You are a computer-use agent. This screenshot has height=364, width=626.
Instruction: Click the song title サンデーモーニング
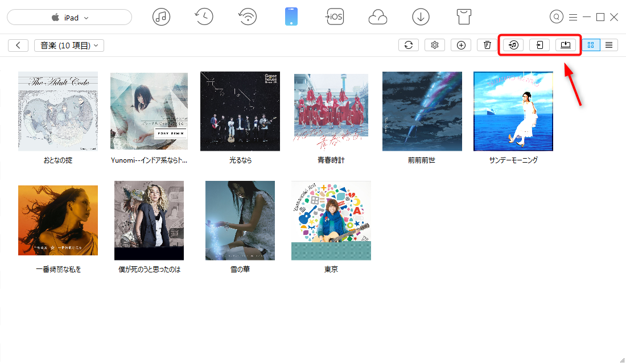point(513,160)
